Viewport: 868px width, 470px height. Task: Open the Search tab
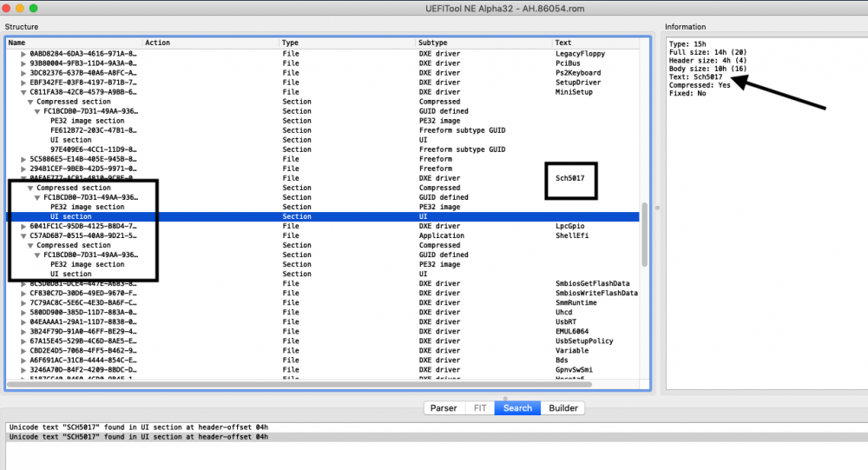click(x=517, y=408)
